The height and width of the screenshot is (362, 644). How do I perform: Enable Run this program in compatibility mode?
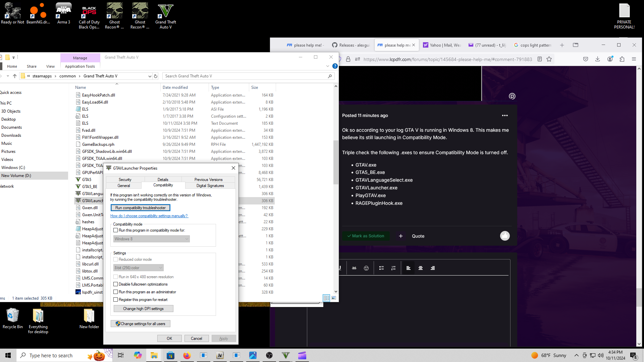click(116, 231)
